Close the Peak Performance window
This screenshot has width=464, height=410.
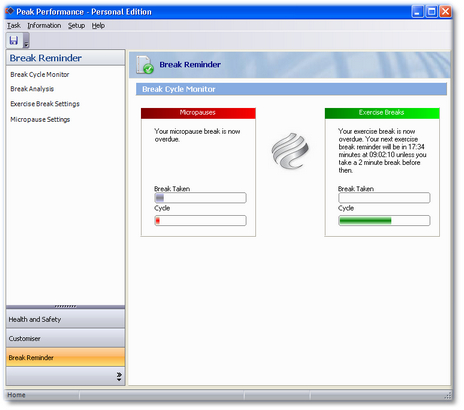pyautogui.click(x=446, y=12)
